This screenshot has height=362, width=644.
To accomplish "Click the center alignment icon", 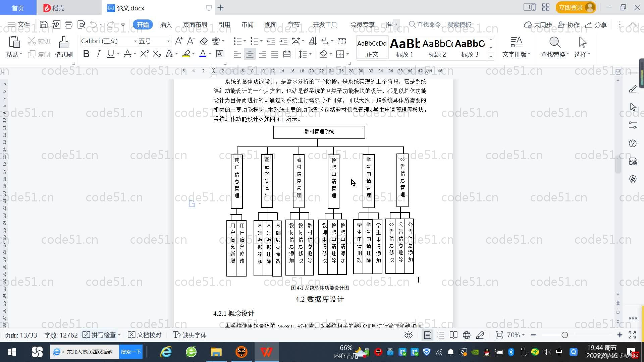I will point(250,54).
